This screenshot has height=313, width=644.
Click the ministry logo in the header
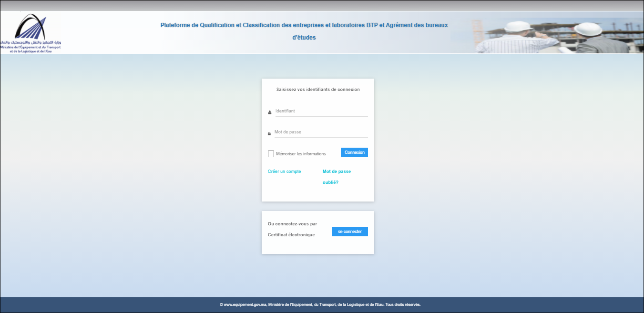pyautogui.click(x=31, y=33)
